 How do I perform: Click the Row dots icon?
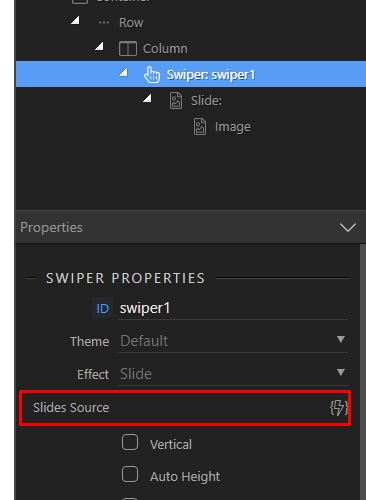click(x=104, y=23)
